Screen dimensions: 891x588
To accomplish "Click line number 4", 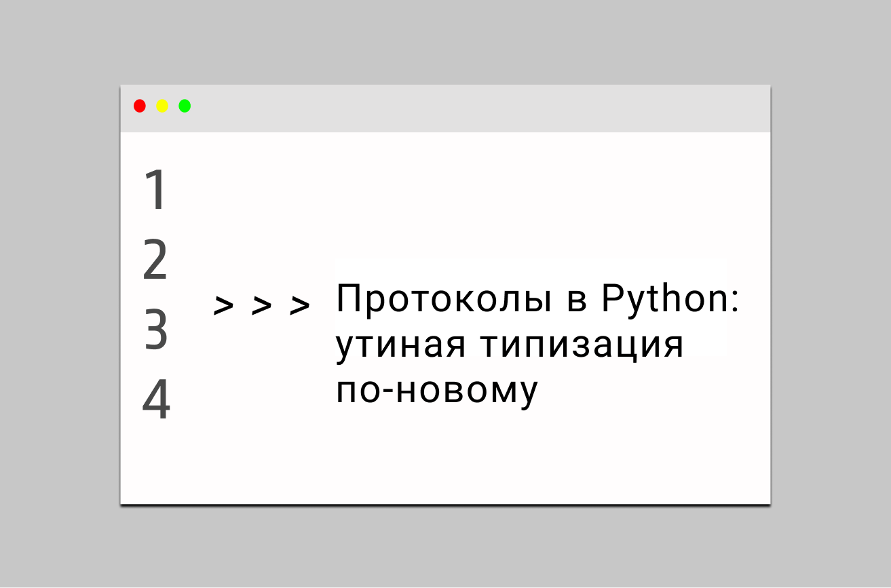I will coord(156,400).
